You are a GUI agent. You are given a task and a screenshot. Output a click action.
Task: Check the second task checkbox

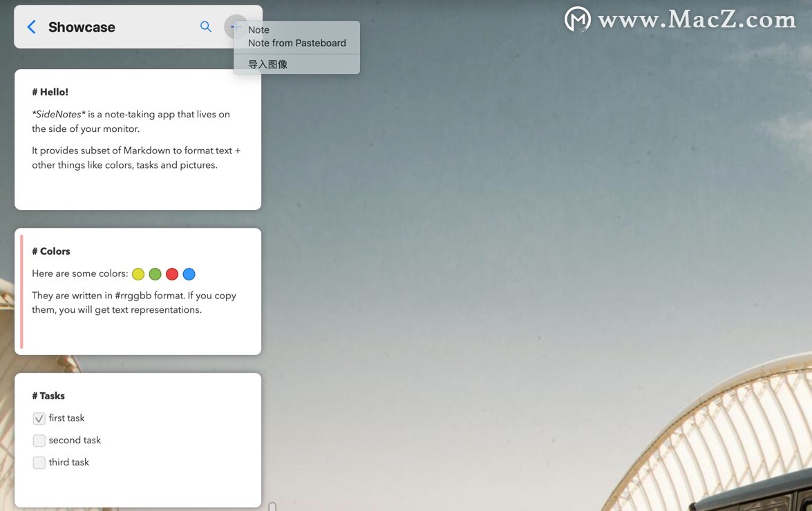tap(39, 441)
